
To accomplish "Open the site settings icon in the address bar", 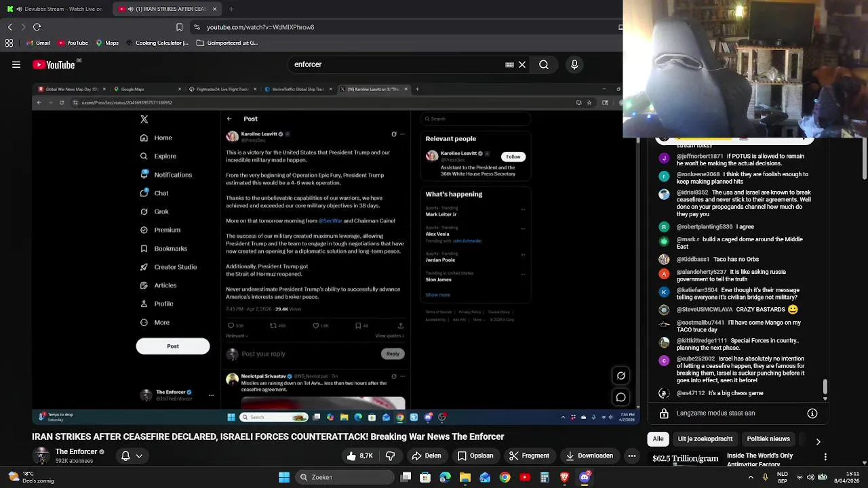I will click(x=197, y=27).
